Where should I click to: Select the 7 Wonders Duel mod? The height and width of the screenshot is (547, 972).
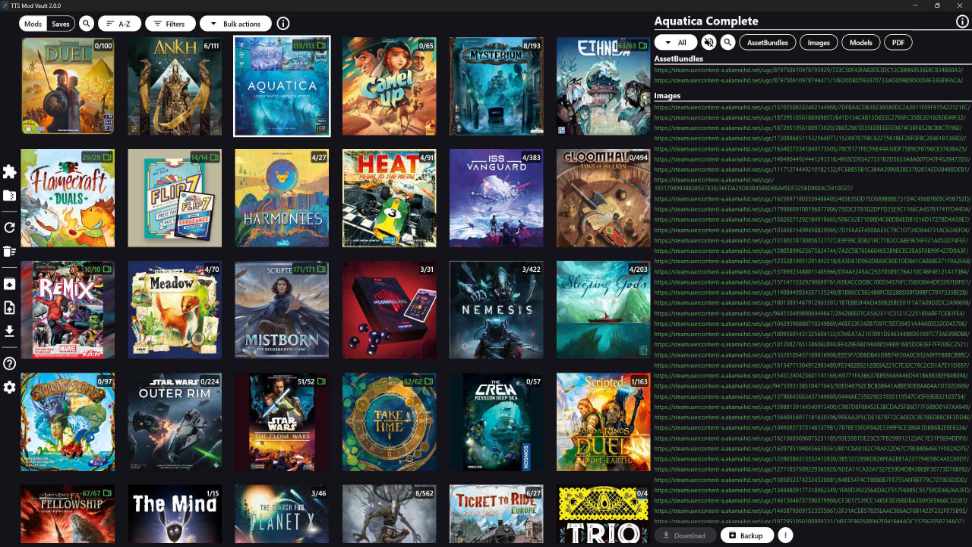68,86
